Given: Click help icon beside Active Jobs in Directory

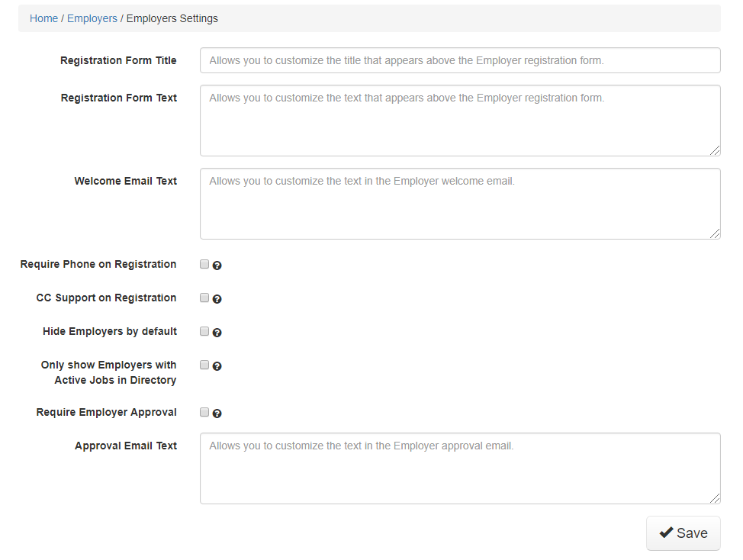Looking at the screenshot, I should (x=217, y=366).
